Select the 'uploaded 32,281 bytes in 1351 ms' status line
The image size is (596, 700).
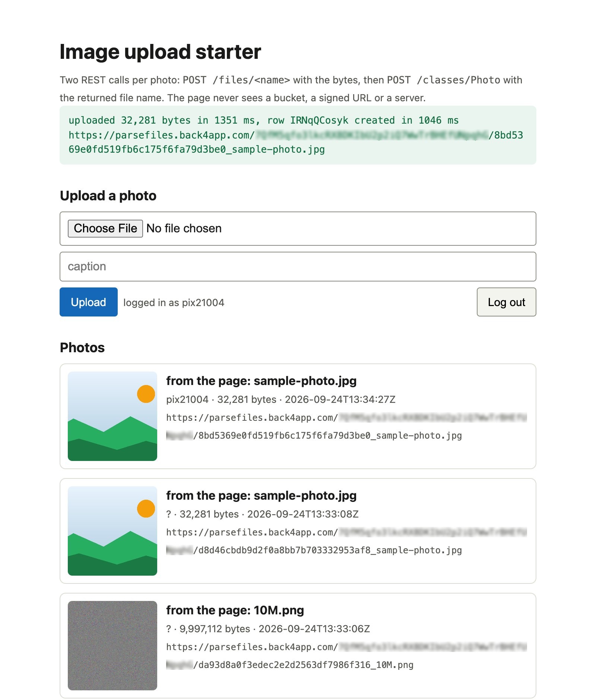tap(263, 120)
